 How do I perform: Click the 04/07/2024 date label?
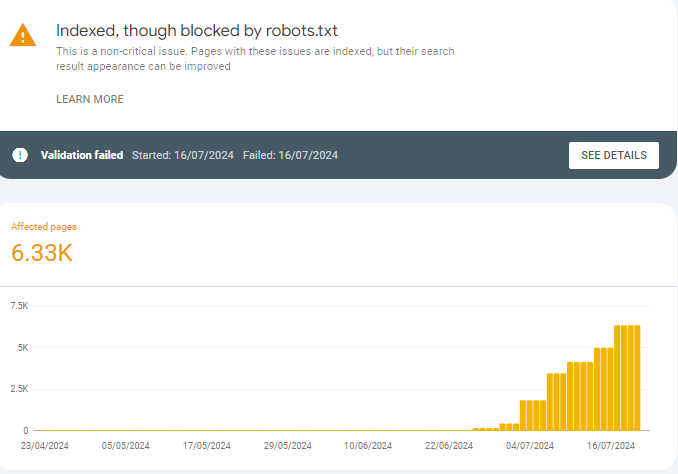click(x=530, y=445)
